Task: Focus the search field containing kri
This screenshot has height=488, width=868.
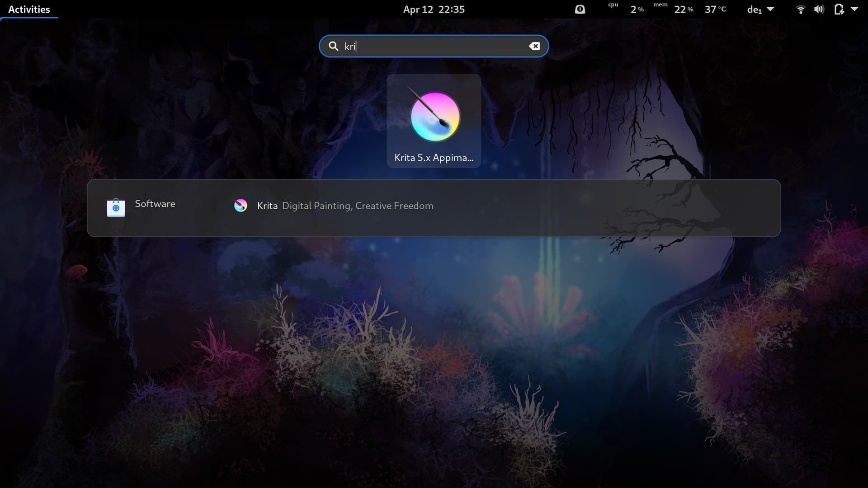Action: point(434,46)
